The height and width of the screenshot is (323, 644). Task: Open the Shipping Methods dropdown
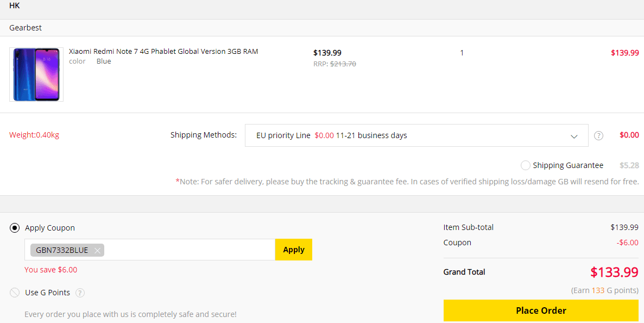[x=416, y=135]
